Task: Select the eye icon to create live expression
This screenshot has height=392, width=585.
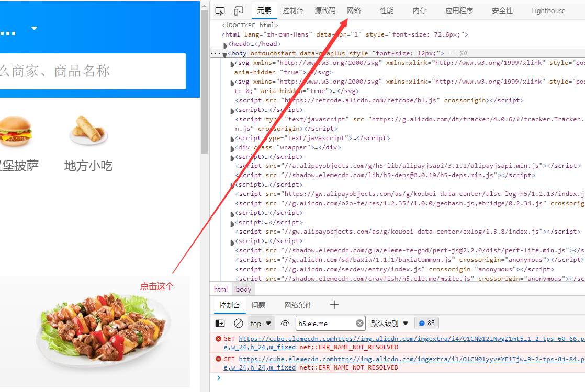Action: point(285,323)
